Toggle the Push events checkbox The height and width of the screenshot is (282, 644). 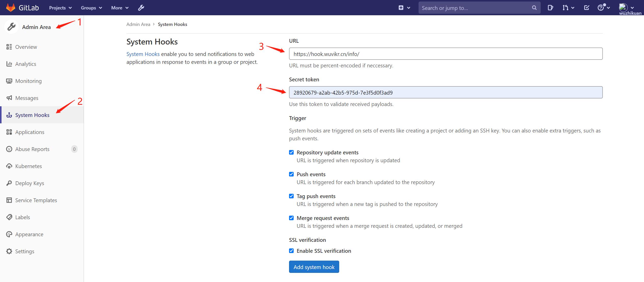(x=291, y=174)
